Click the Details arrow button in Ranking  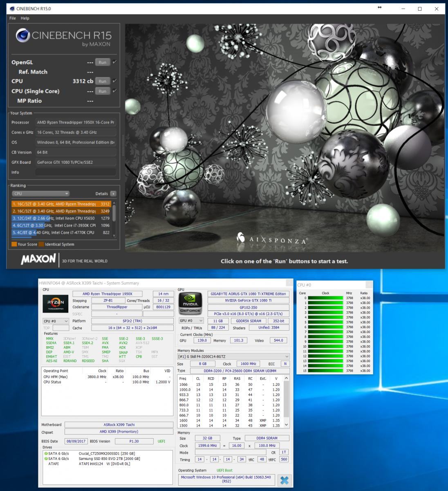[x=113, y=194]
